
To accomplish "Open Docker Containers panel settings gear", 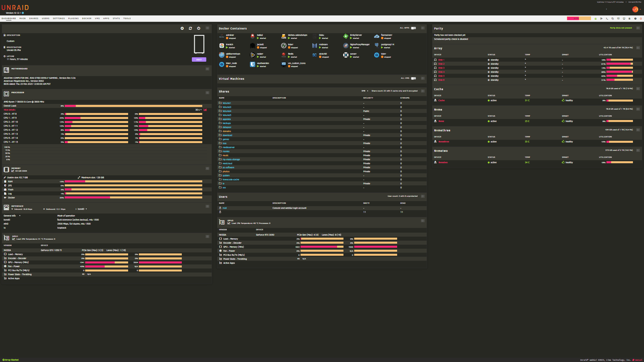I will point(423,28).
